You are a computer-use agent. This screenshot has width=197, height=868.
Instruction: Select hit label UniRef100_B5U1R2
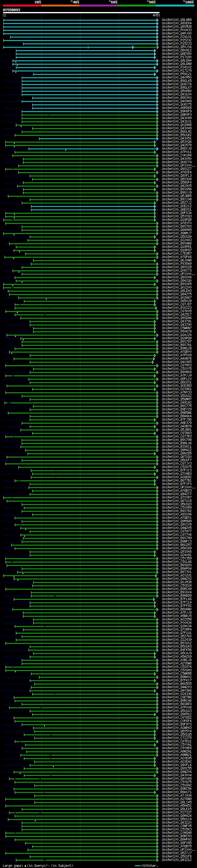tap(177, 135)
